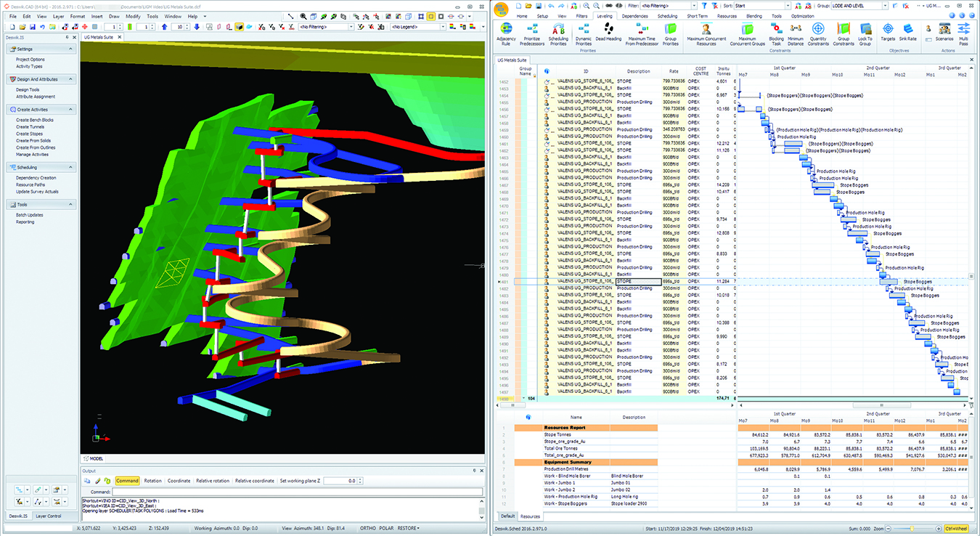The width and height of the screenshot is (980, 536).
Task: Collapse the Settings section in Deswik.IS panel
Action: [x=71, y=49]
